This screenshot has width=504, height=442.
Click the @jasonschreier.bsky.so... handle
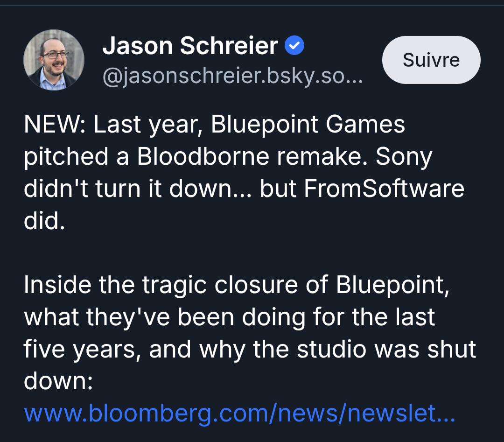232,77
